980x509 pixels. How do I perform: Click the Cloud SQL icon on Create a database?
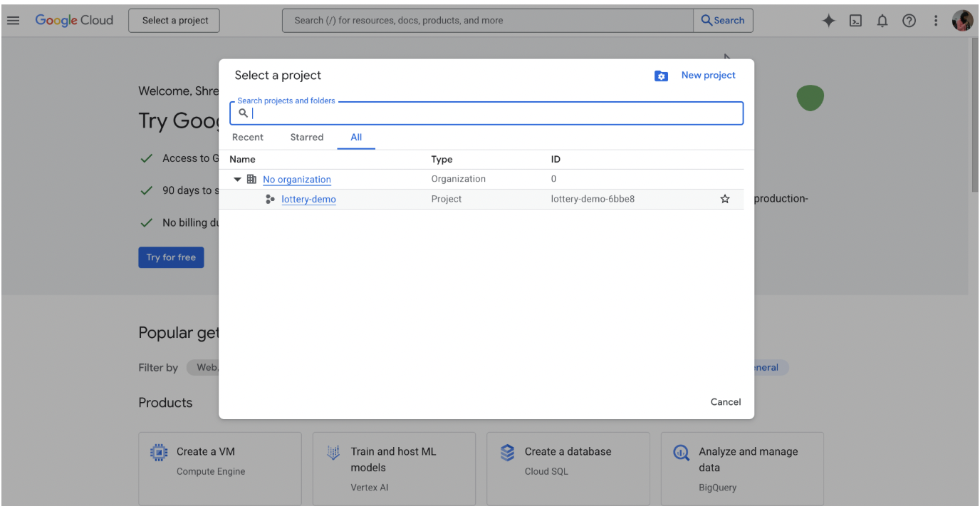507,452
